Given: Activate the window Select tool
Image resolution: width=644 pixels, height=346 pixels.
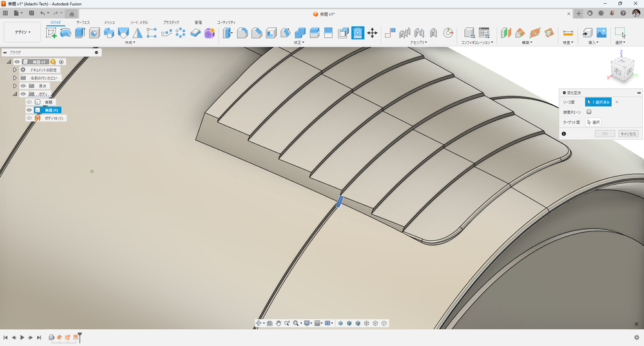Looking at the screenshot, I should [x=620, y=34].
